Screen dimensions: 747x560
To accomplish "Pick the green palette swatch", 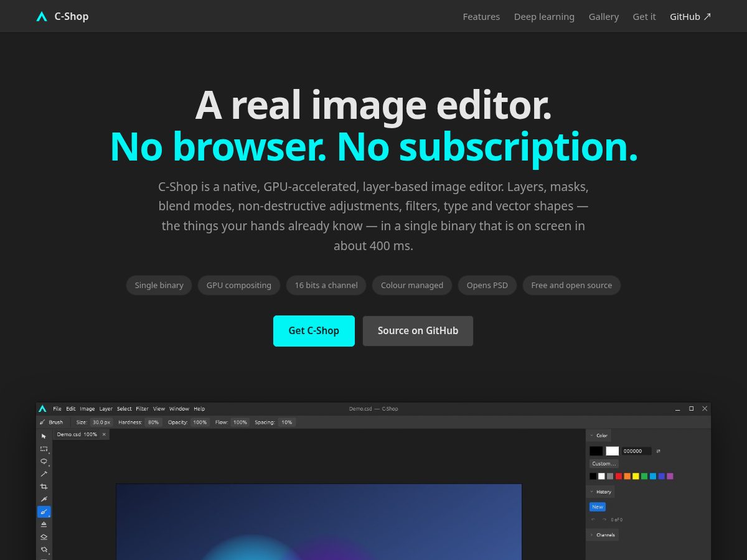I will 644,476.
